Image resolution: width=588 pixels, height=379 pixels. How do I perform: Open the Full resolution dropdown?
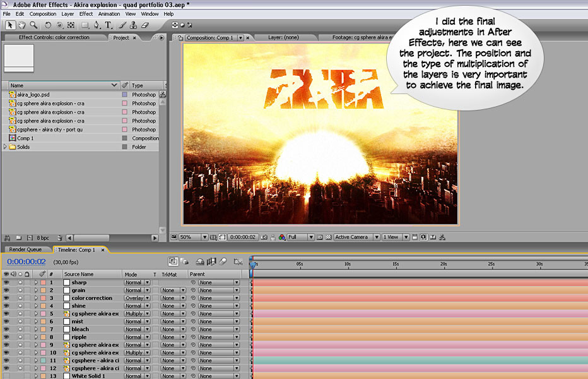pos(301,238)
